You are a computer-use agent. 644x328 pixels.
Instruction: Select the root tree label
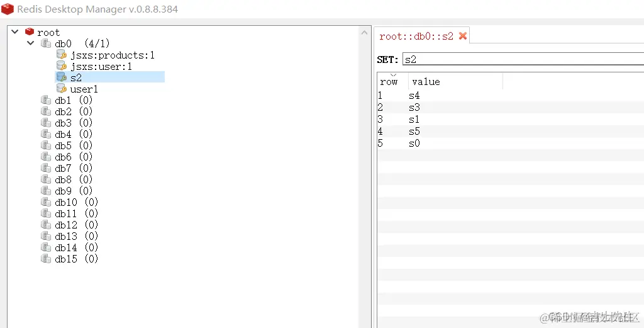coord(48,32)
